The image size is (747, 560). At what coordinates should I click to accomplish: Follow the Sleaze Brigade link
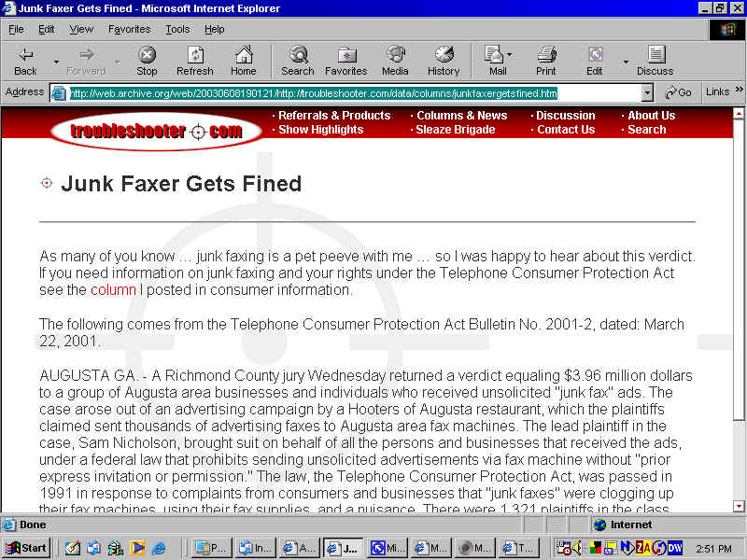(456, 130)
